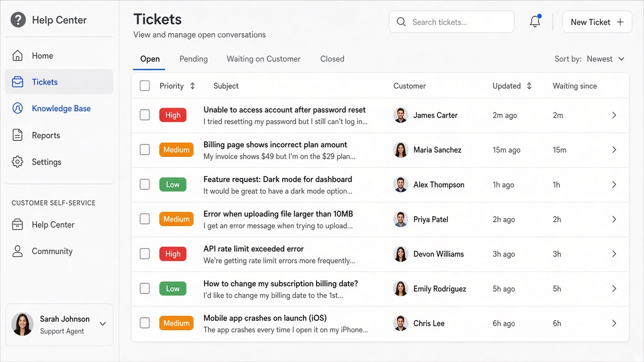Click the Tickets inbox icon in sidebar

tap(18, 82)
